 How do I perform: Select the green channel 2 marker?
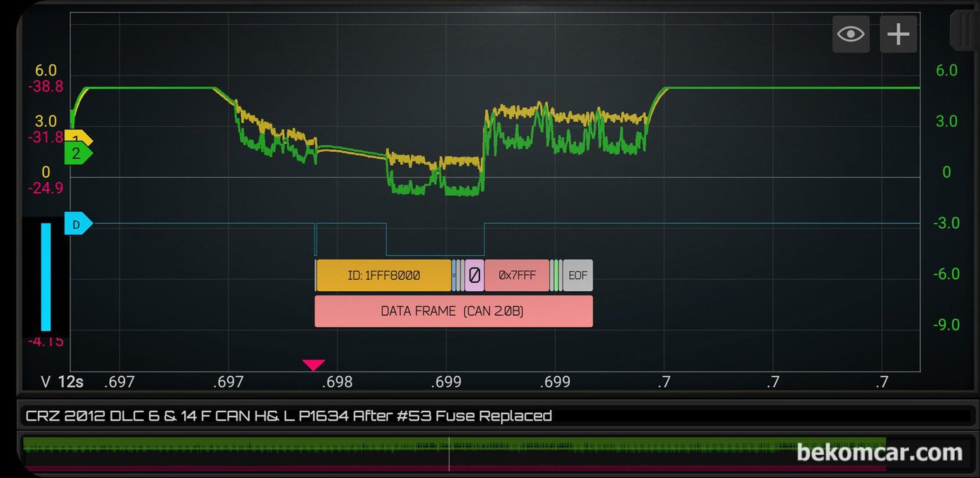tap(78, 153)
